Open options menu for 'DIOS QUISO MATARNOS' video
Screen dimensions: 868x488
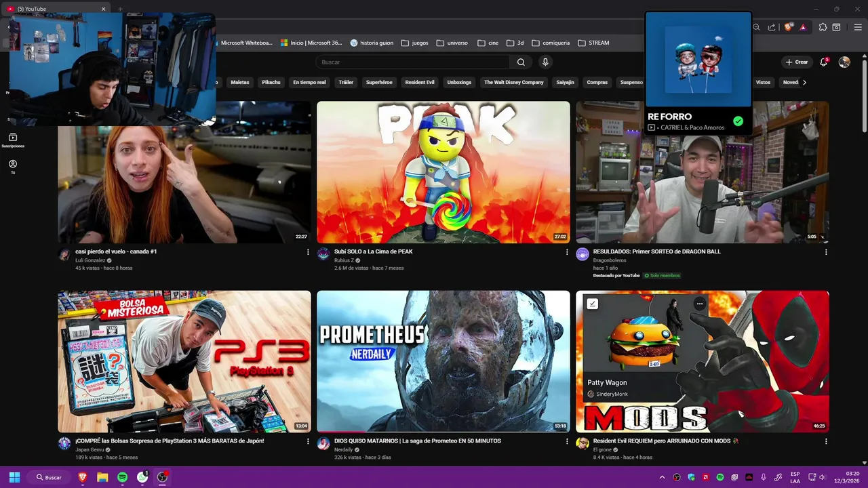coord(567,441)
